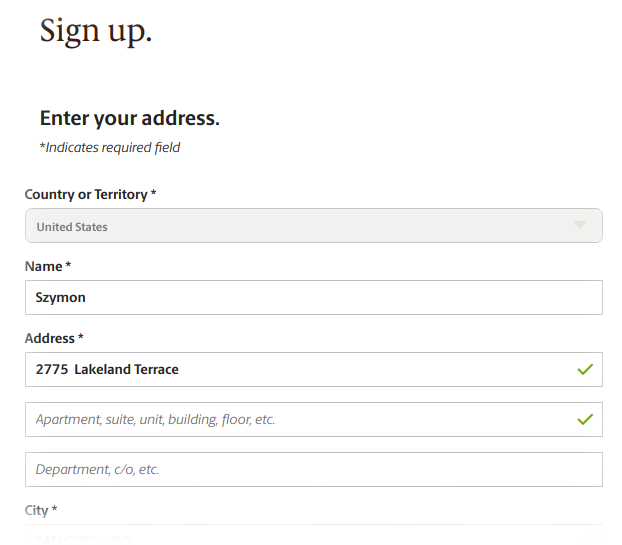This screenshot has width=622, height=545.
Task: Select the faded City input field
Action: (314, 535)
